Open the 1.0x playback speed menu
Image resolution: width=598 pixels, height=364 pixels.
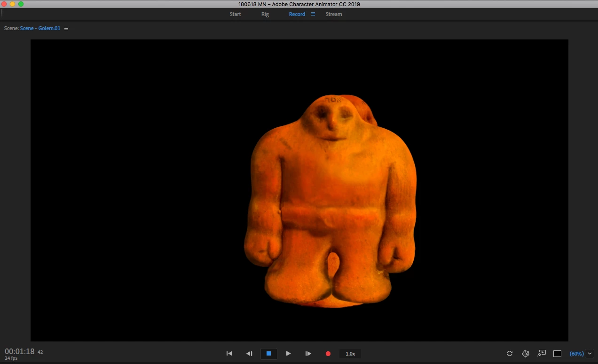(x=350, y=354)
